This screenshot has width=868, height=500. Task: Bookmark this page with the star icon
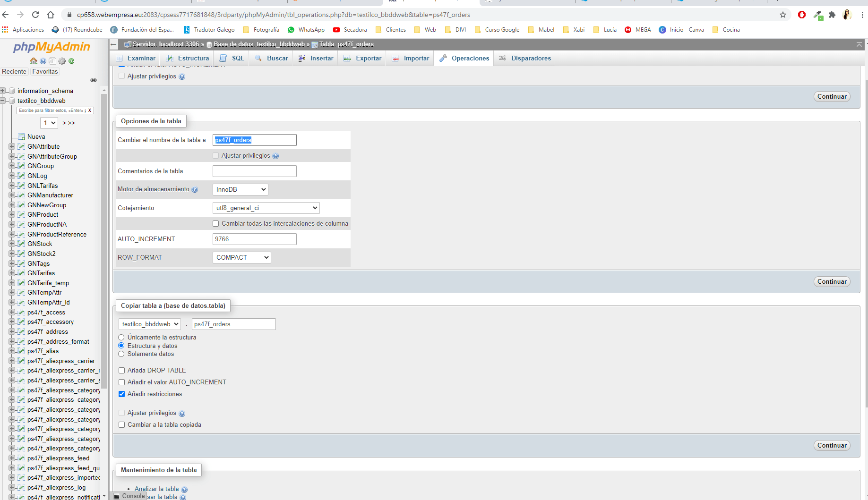coord(783,15)
